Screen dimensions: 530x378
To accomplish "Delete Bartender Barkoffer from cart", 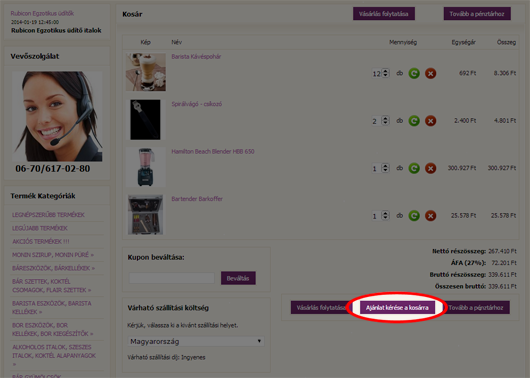I will 430,215.
